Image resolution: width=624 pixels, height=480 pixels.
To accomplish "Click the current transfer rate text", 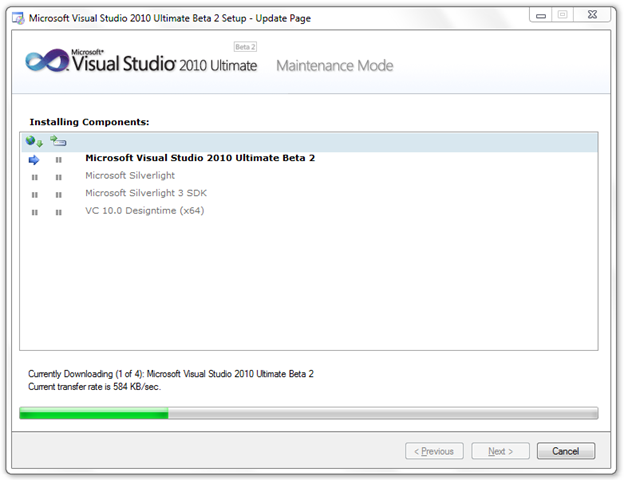I will [x=94, y=386].
